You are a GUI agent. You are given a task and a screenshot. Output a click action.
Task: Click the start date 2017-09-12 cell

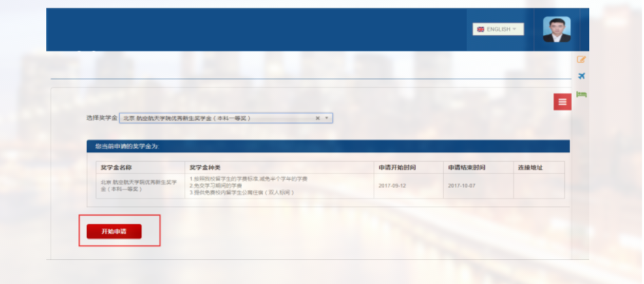(x=393, y=186)
